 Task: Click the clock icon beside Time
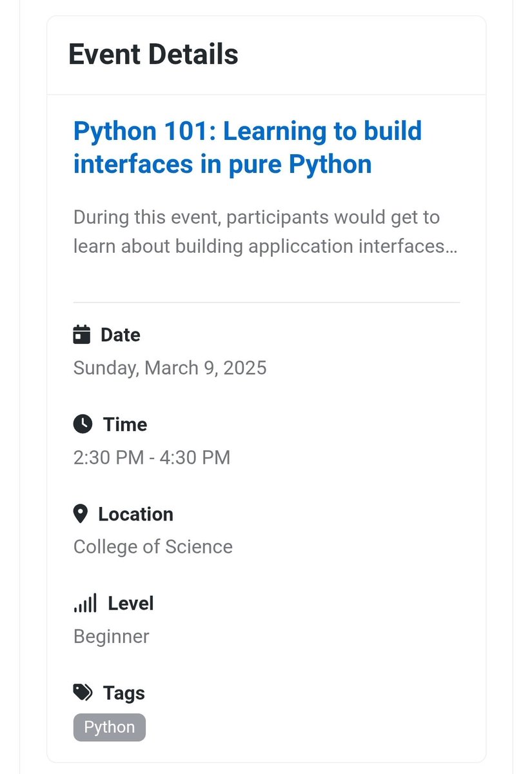click(x=83, y=424)
